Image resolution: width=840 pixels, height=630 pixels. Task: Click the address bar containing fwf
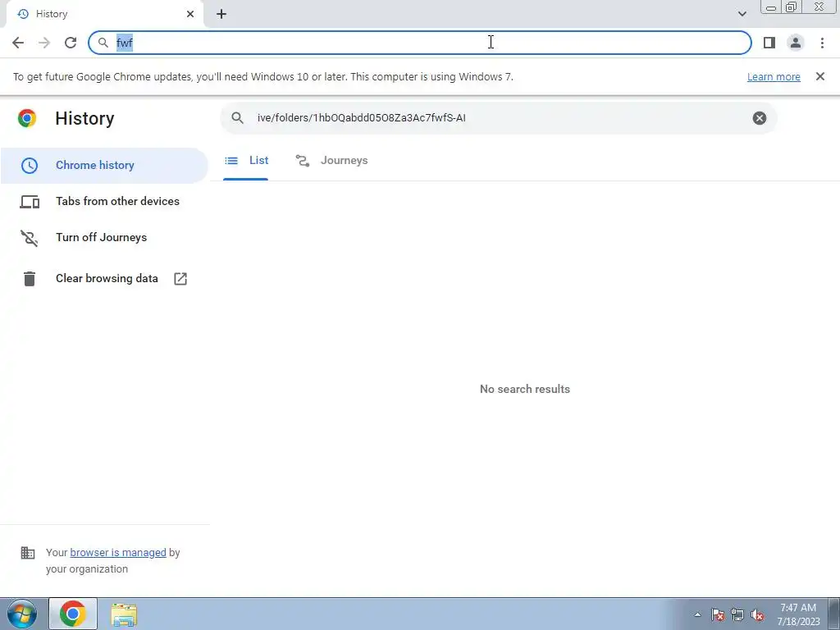pos(419,43)
